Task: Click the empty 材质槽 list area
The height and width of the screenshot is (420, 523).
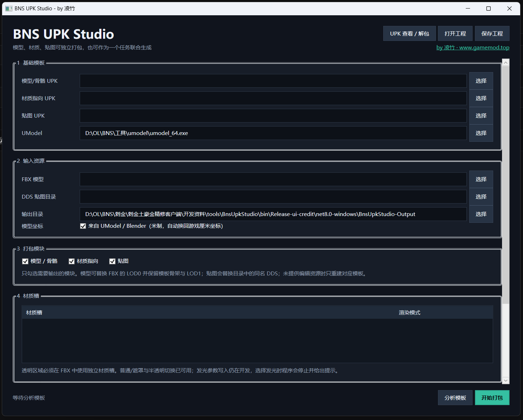Action: point(257,340)
